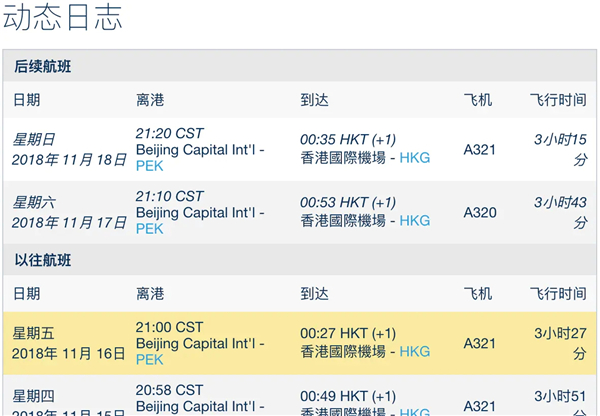Image resolution: width=600 pixels, height=416 pixels.
Task: Click HKG link in the Thursday row
Action: click(415, 410)
